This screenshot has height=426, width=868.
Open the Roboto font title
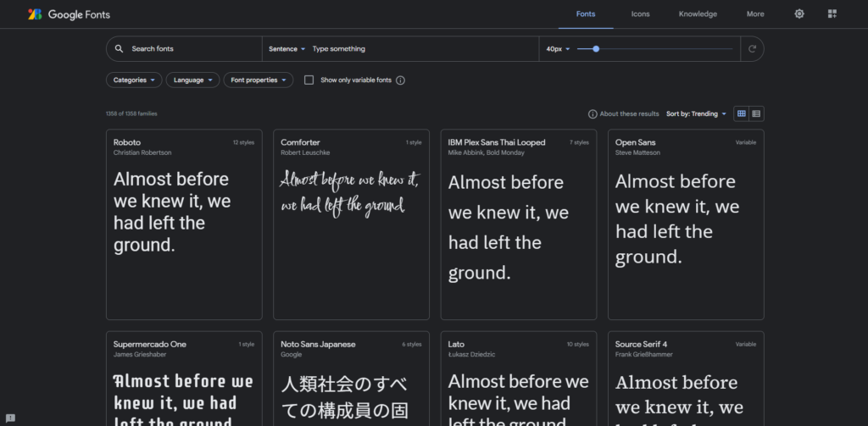point(127,142)
